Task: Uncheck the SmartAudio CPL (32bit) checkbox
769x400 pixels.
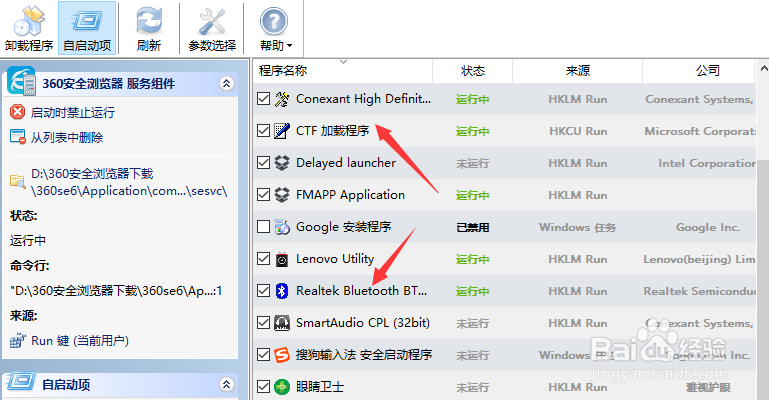Action: [263, 323]
